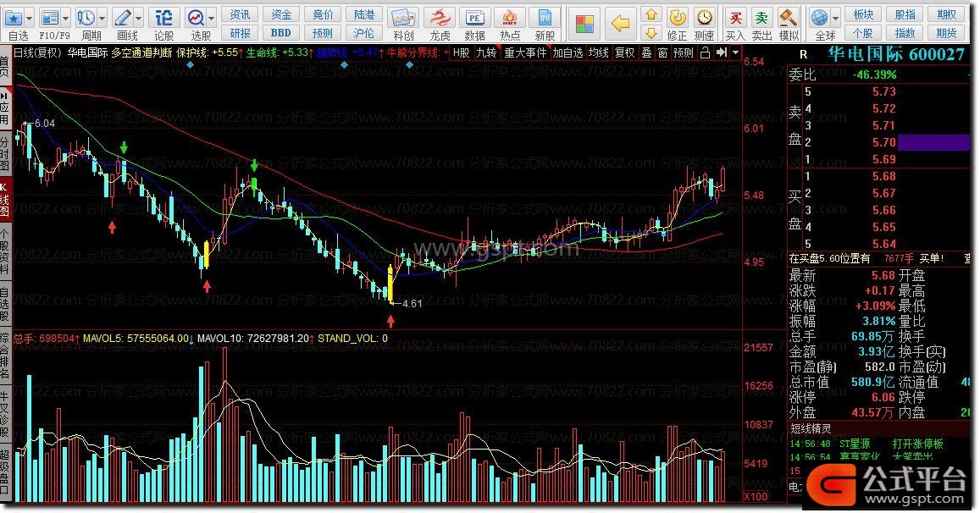Switch to the 应用 side tab
Image resolution: width=980 pixels, height=513 pixels.
tap(5, 108)
